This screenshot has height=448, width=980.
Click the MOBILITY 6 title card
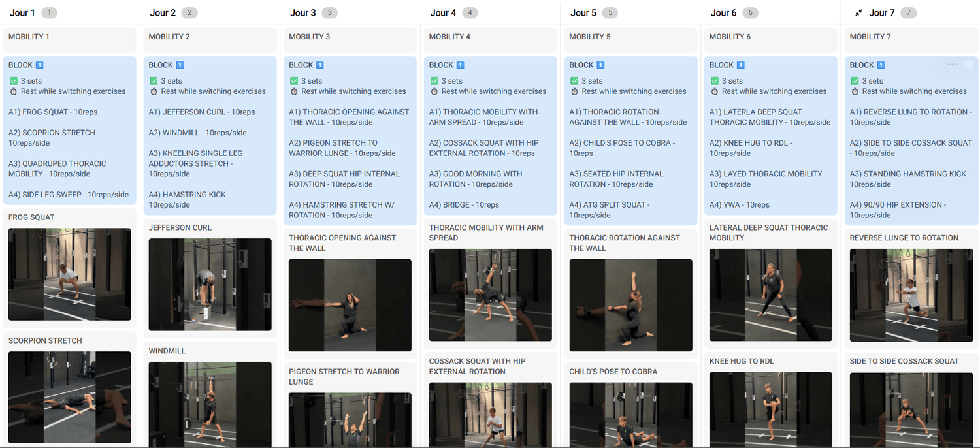pos(771,40)
